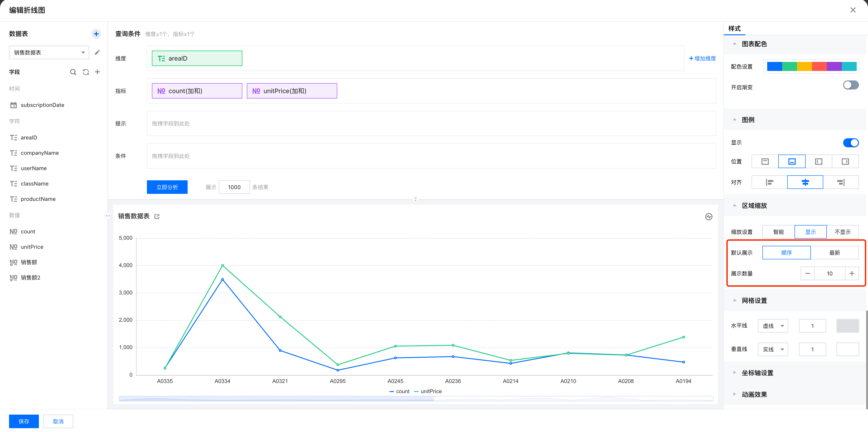Screen dimensions: 868x432
Task: Select the 不显示 zoom option
Action: [842, 232]
